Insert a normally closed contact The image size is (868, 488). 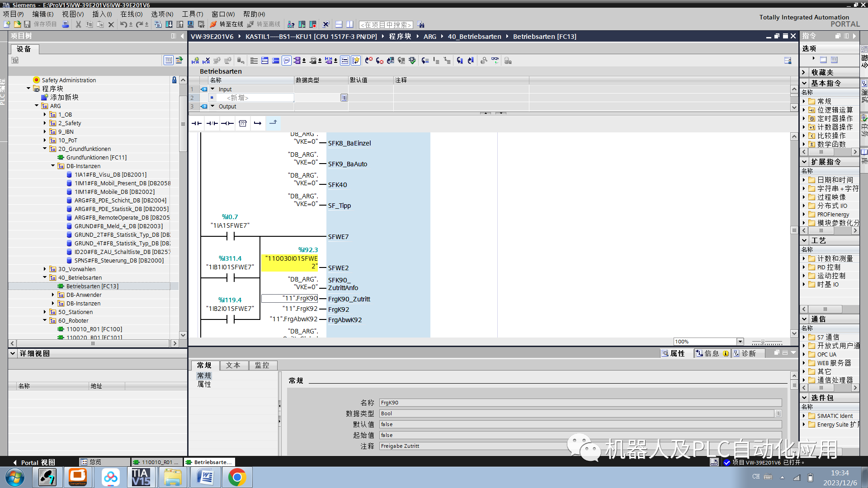[x=212, y=123]
